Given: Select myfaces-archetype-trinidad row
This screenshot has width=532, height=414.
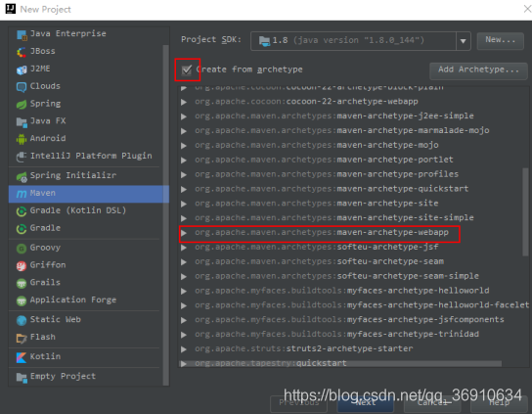Looking at the screenshot, I should coord(353,334).
